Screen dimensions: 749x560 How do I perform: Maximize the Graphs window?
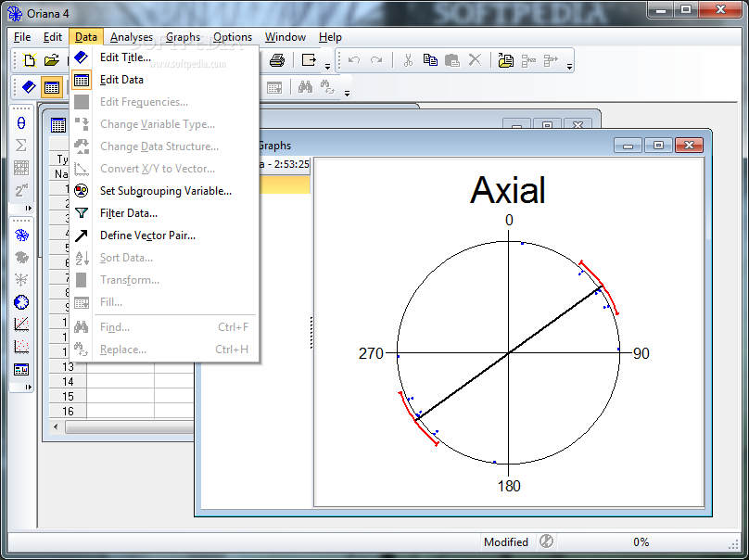658,146
